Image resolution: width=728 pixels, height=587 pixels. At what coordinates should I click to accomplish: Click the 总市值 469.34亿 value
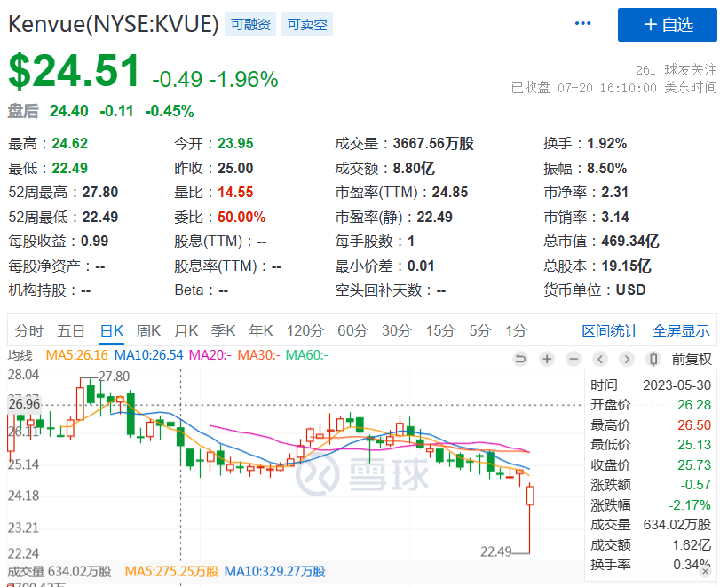pyautogui.click(x=630, y=241)
